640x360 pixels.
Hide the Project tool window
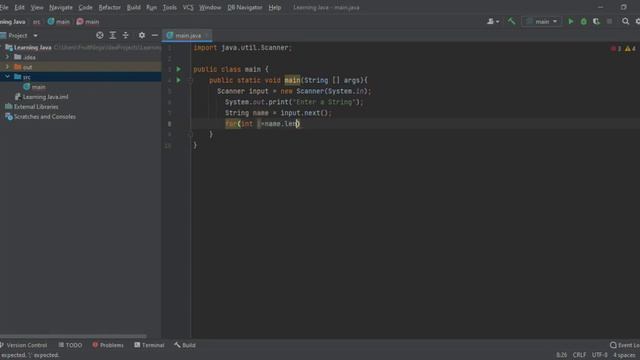155,36
